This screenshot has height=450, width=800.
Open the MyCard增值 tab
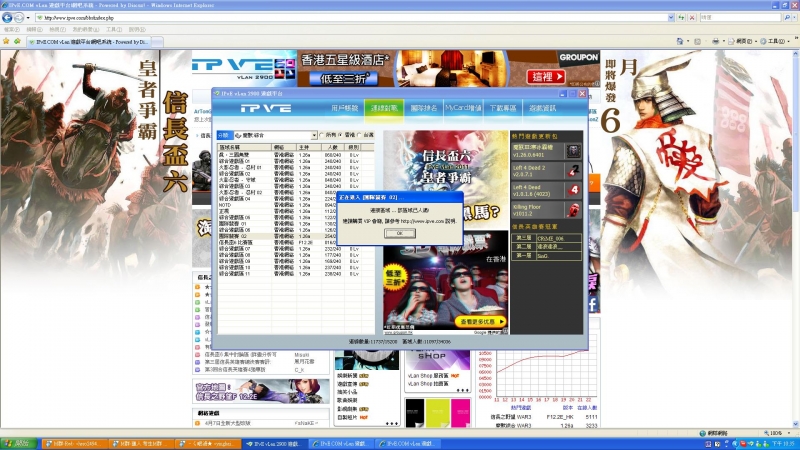click(x=463, y=107)
